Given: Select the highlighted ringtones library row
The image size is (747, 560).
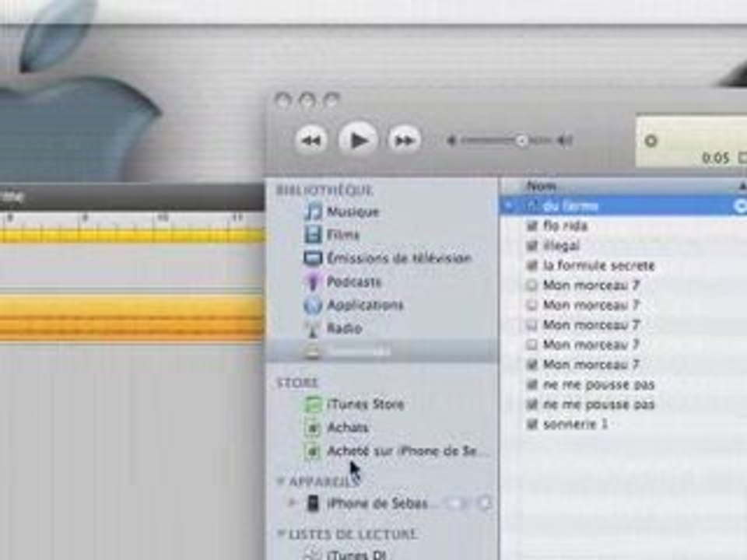Looking at the screenshot, I should pos(383,352).
